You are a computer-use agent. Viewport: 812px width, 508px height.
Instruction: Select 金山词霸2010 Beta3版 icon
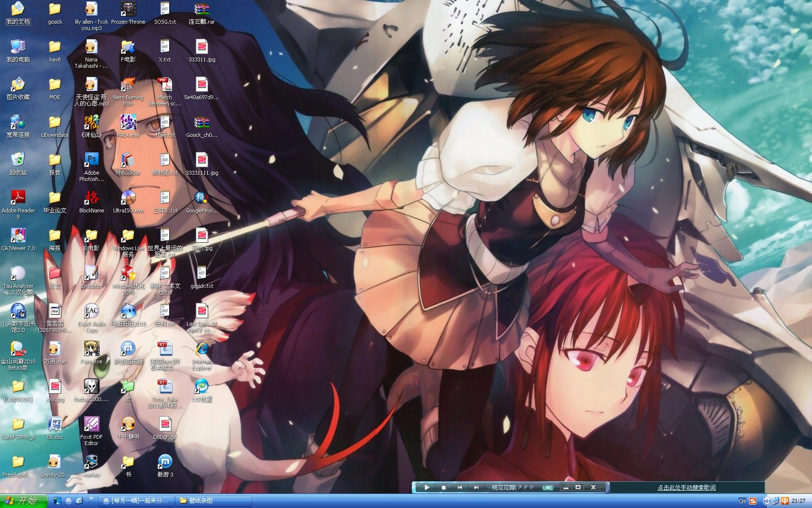(18, 355)
